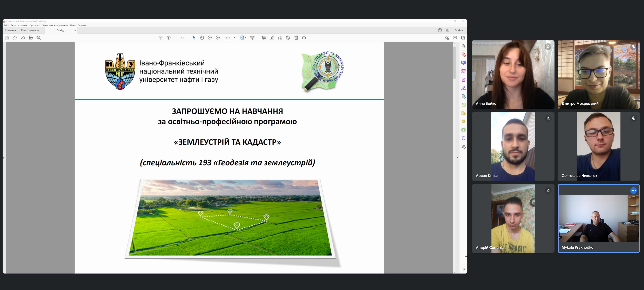Print the document with printer icon
644x290 pixels.
(x=31, y=38)
